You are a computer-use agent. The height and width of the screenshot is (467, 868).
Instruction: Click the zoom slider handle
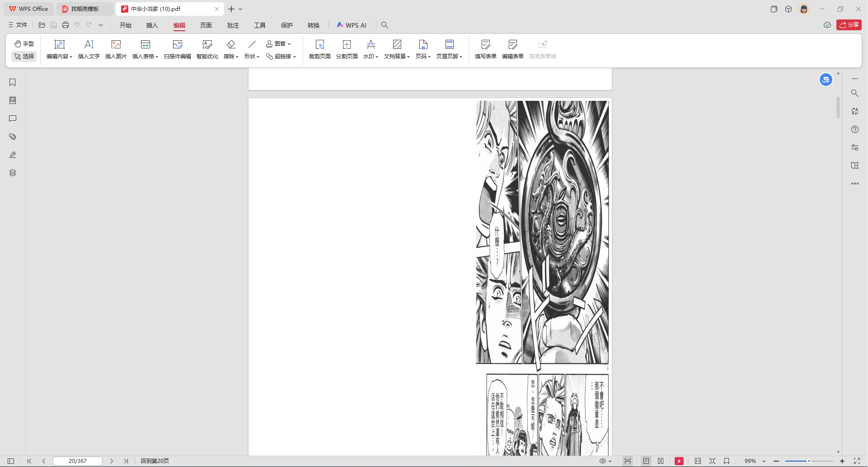click(809, 461)
